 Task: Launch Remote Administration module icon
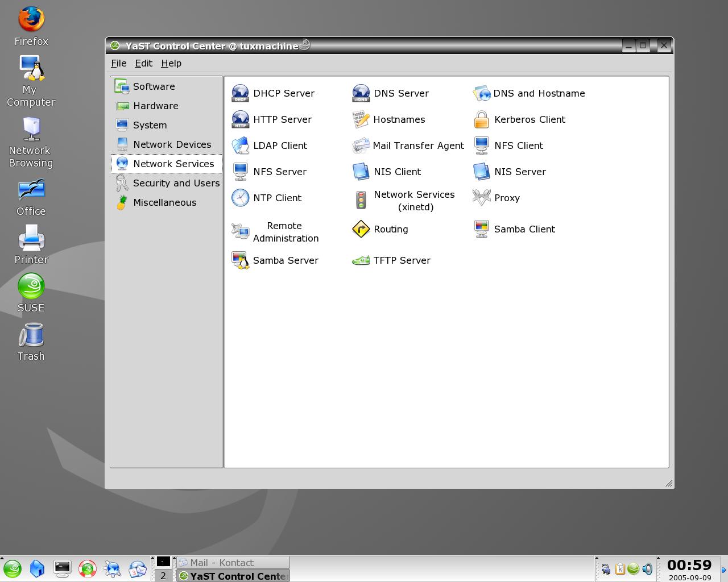pos(241,231)
